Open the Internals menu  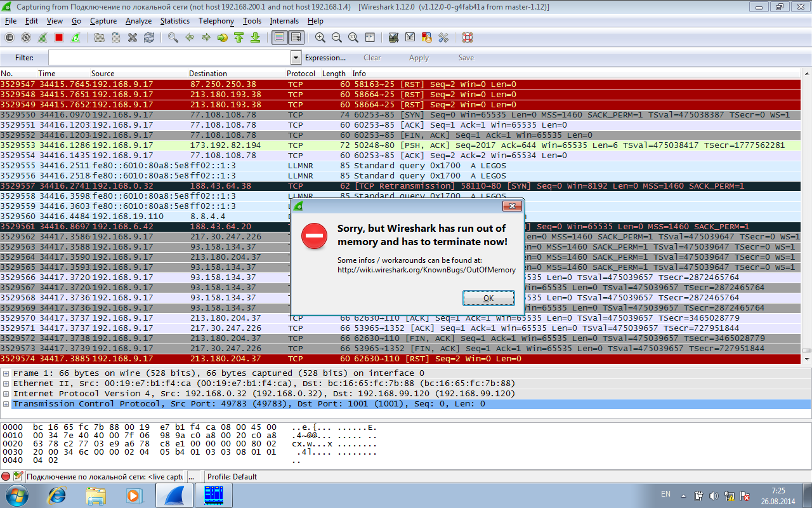[284, 21]
